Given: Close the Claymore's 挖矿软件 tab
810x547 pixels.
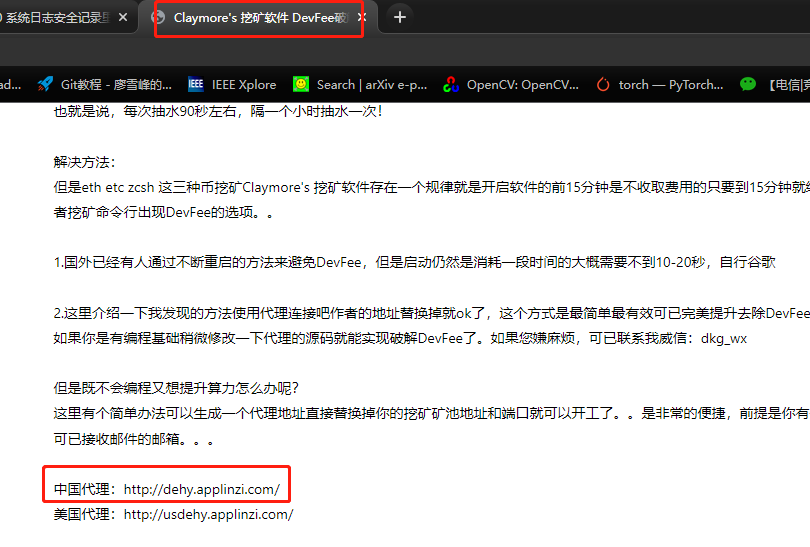Looking at the screenshot, I should (x=362, y=18).
